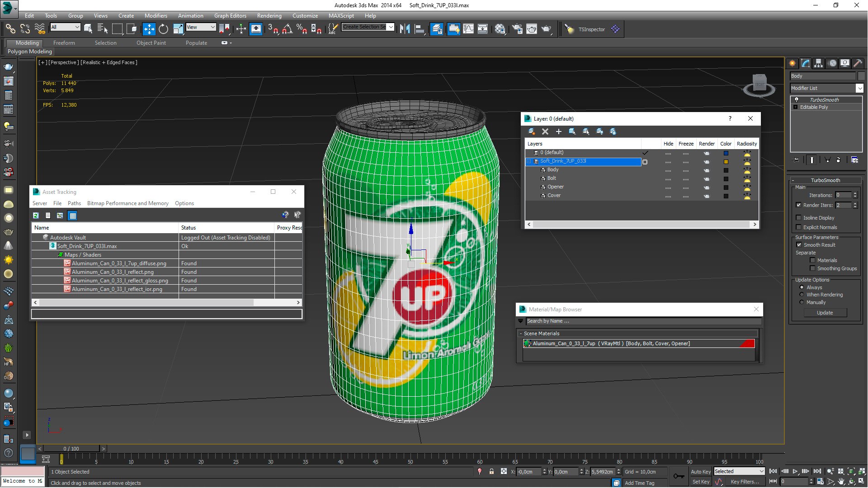Select the Link tool in main toolbar

pos(10,29)
